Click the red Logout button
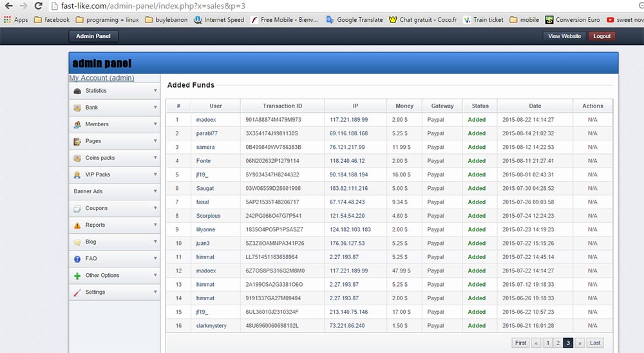This screenshot has width=644, height=353. (601, 36)
